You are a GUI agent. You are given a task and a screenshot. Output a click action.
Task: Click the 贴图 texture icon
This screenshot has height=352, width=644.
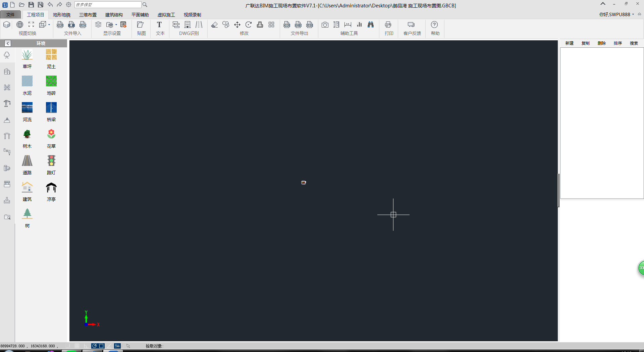141,25
